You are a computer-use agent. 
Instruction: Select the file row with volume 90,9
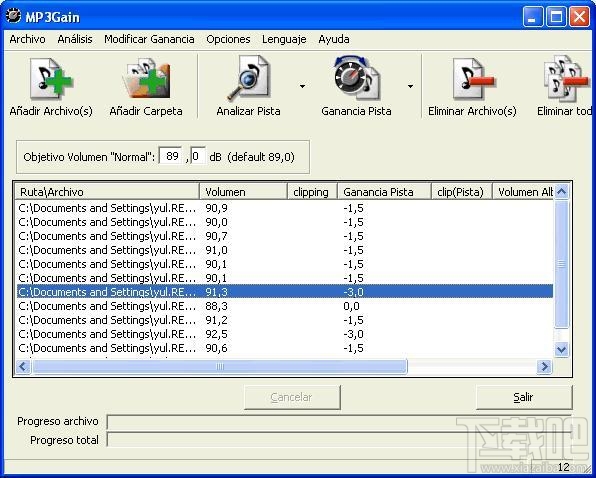click(x=285, y=208)
